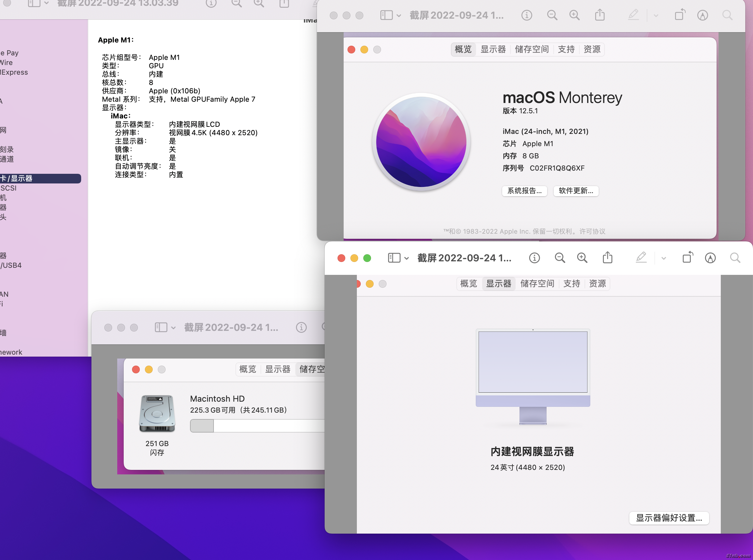Click the share icon in the front Preview window
This screenshot has height=560, width=753.
607,258
